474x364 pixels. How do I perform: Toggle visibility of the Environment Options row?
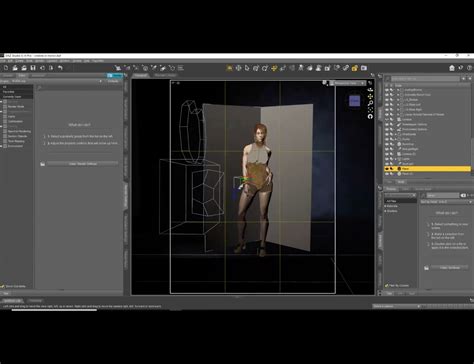point(387,129)
